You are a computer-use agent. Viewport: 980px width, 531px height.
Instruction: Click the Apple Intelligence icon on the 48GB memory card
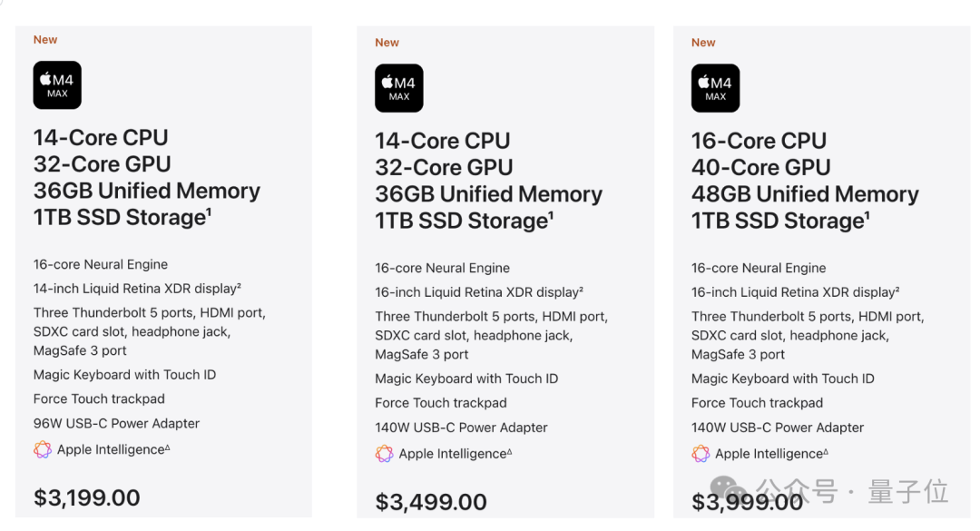tap(701, 454)
